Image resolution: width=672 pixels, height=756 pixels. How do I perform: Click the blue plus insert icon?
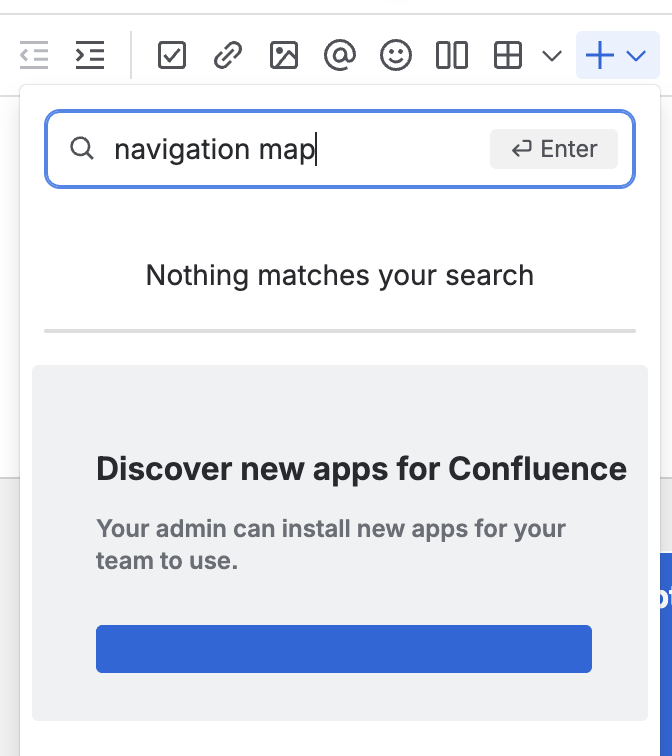click(599, 55)
